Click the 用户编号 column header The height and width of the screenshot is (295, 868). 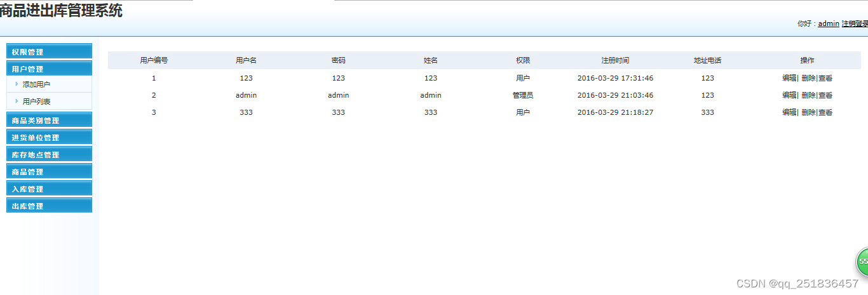tap(154, 60)
